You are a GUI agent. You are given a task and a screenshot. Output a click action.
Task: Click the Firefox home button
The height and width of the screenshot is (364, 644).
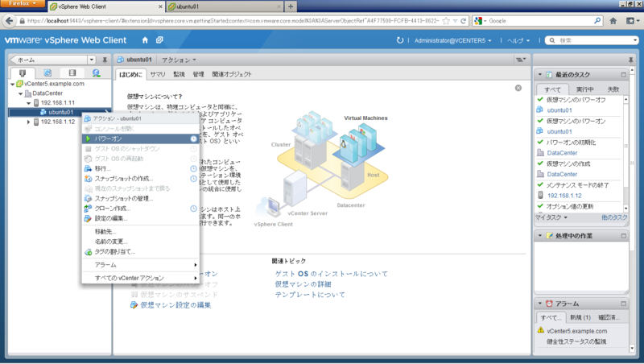point(613,21)
